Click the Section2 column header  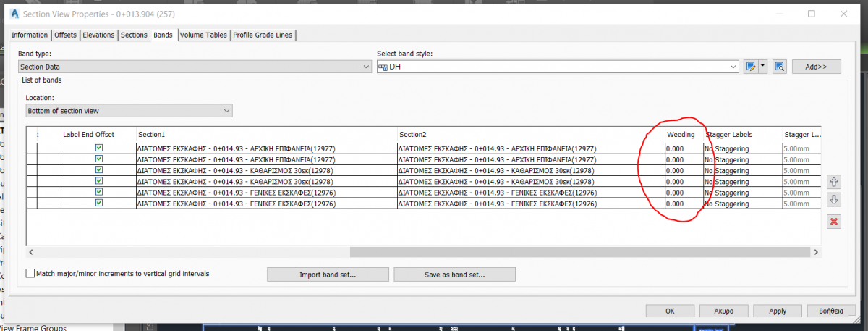click(x=531, y=134)
